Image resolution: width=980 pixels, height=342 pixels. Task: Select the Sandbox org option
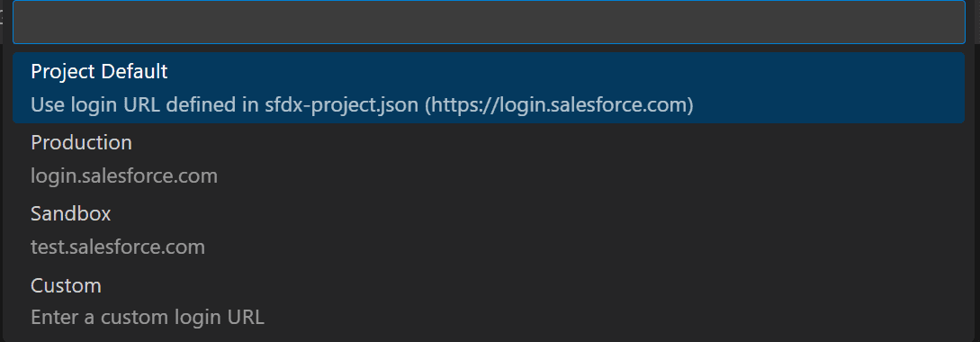[x=489, y=230]
